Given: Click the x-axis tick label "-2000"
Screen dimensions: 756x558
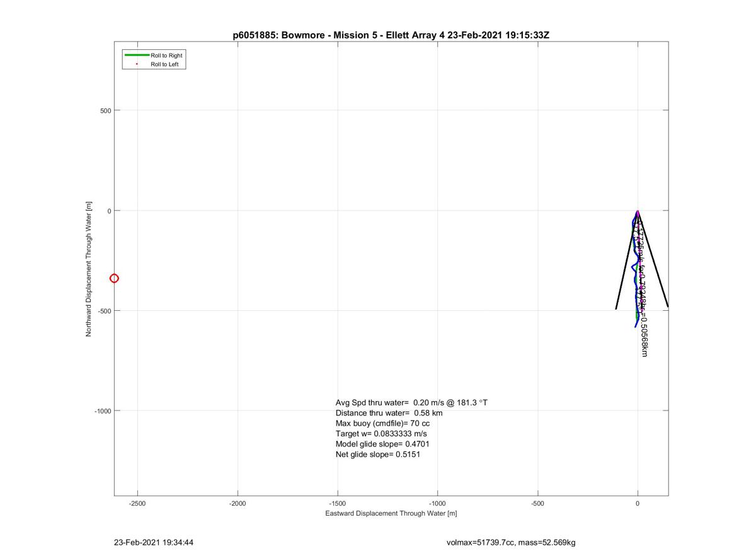Looking at the screenshot, I should (x=238, y=504).
